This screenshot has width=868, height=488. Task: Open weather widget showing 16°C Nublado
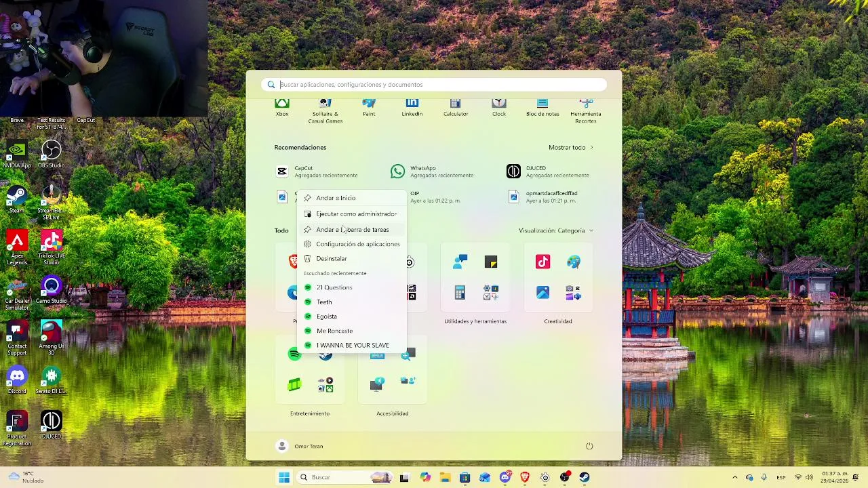(x=27, y=477)
